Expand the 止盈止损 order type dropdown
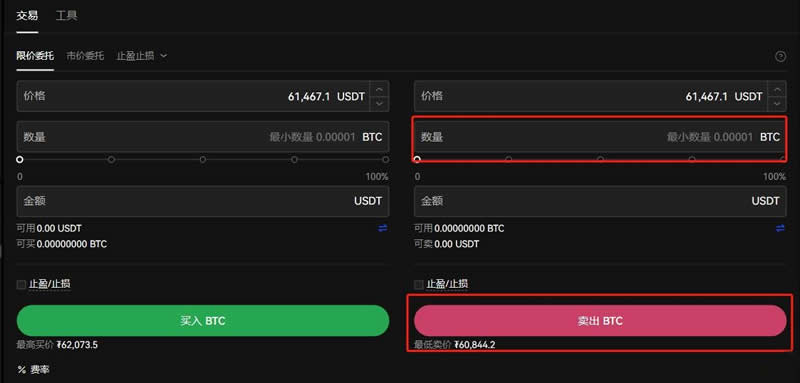 [142, 56]
